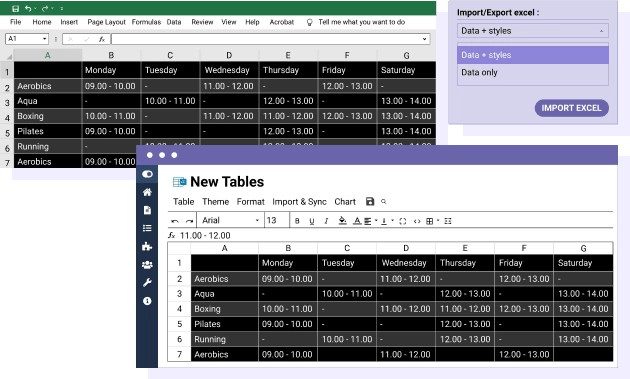Open the list icon in the dark sidebar
Screen dimensions: 630x379
[x=147, y=228]
